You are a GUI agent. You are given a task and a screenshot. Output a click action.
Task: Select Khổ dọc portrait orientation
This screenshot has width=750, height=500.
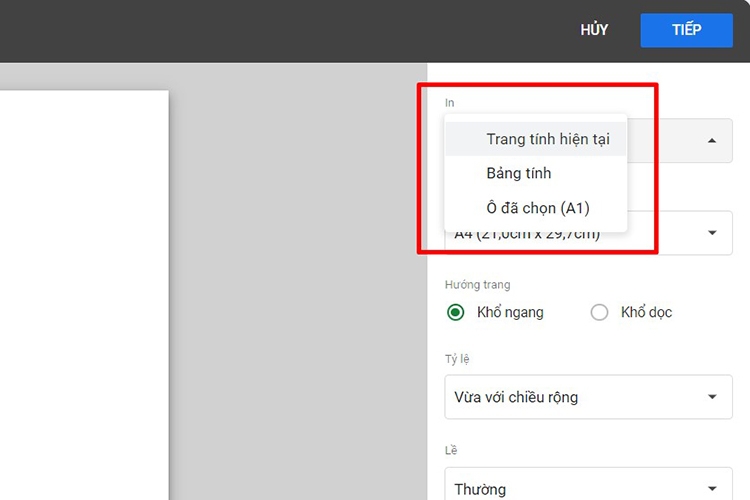point(599,312)
